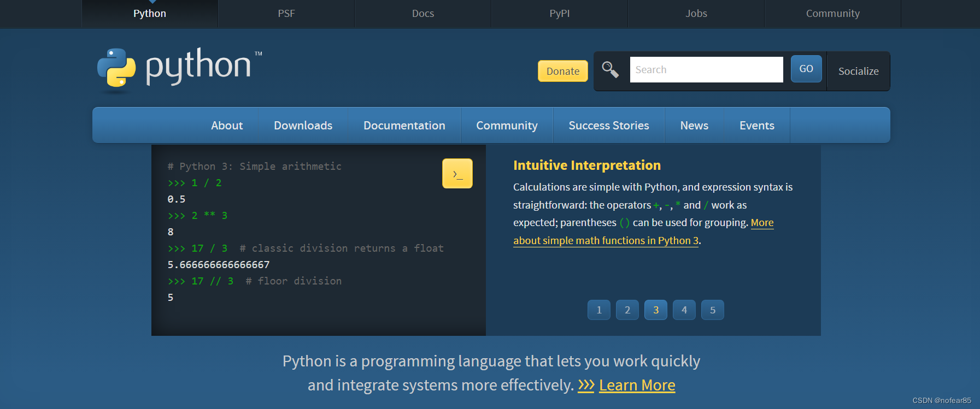This screenshot has width=980, height=409.
Task: Launch the interactive shell button
Action: (x=457, y=174)
